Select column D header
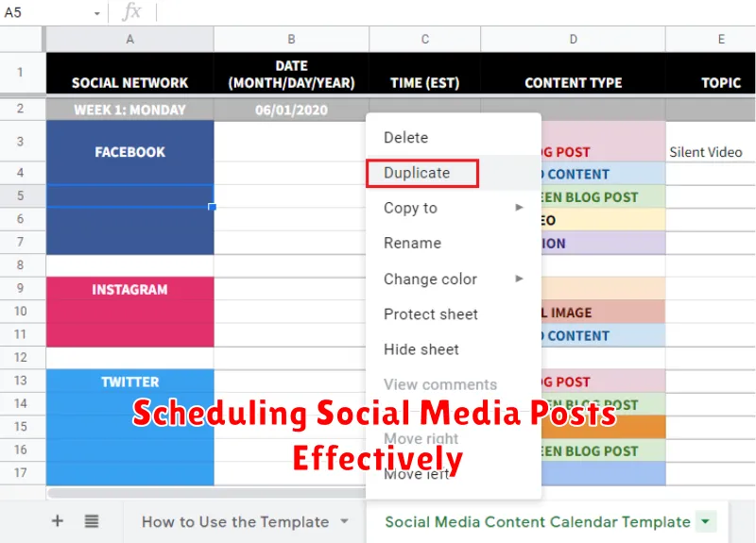This screenshot has width=756, height=543. pyautogui.click(x=573, y=39)
